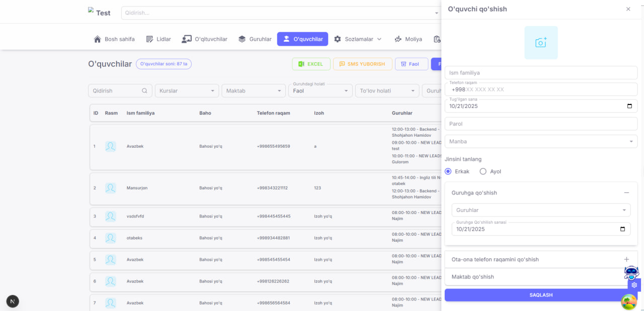Click the round N badge icon
This screenshot has height=311, width=644.
click(x=13, y=301)
